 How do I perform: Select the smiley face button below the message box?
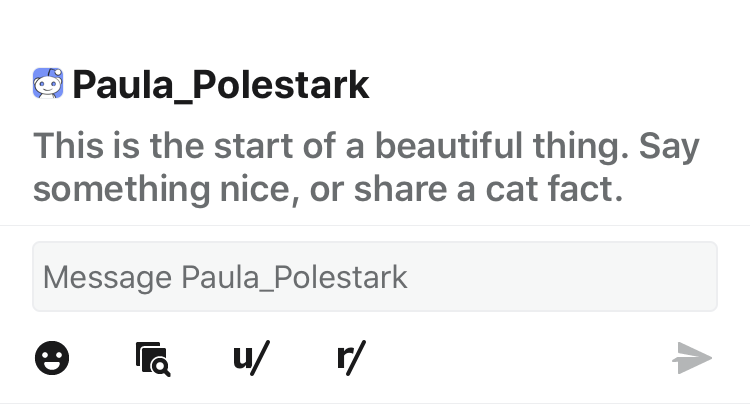[50, 357]
